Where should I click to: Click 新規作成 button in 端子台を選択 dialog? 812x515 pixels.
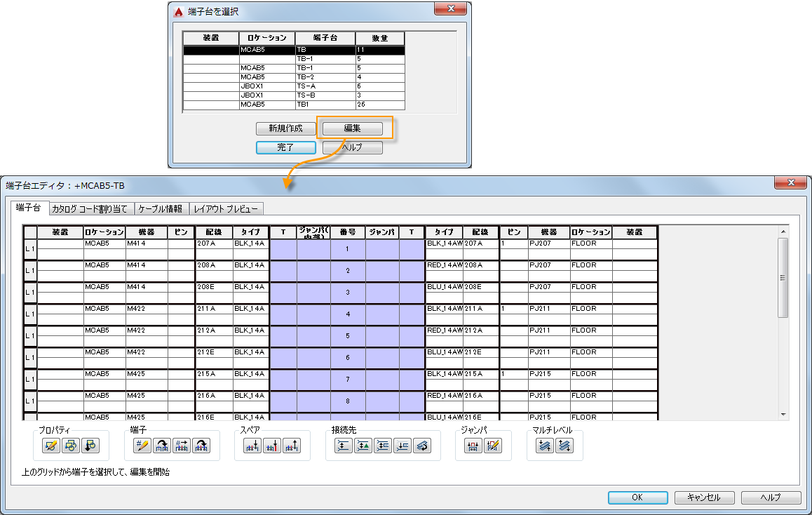click(286, 128)
